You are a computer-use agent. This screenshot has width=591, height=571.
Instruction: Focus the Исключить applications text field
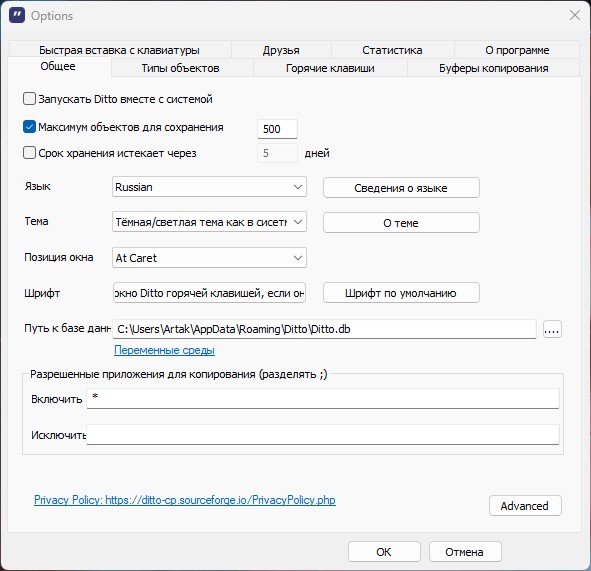click(x=323, y=435)
